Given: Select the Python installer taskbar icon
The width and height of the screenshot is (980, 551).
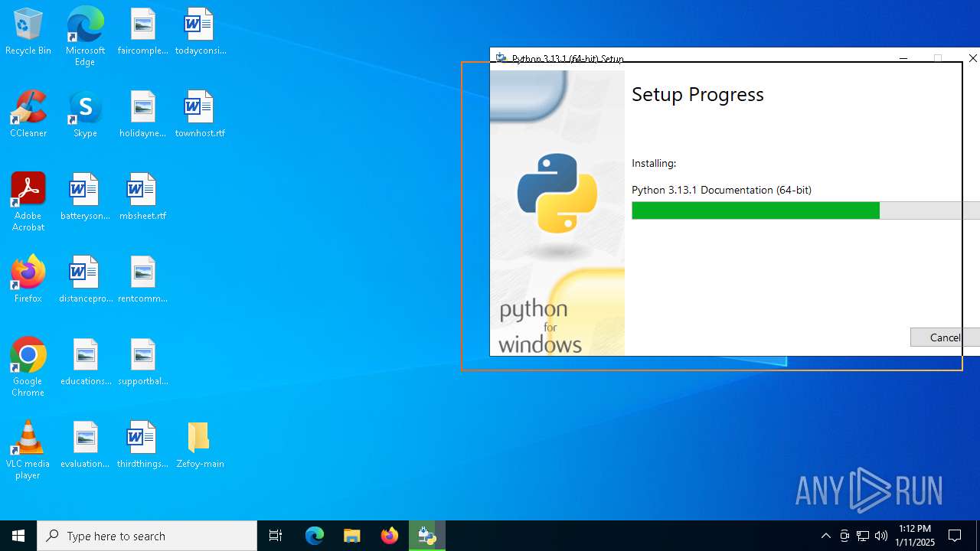Looking at the screenshot, I should pos(427,536).
